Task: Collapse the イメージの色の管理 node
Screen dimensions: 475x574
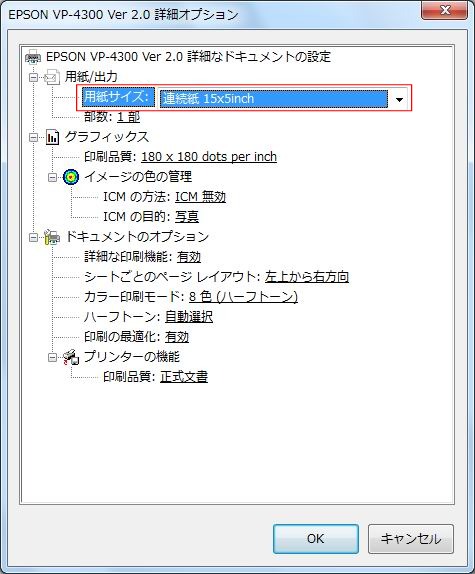Action: pyautogui.click(x=53, y=177)
